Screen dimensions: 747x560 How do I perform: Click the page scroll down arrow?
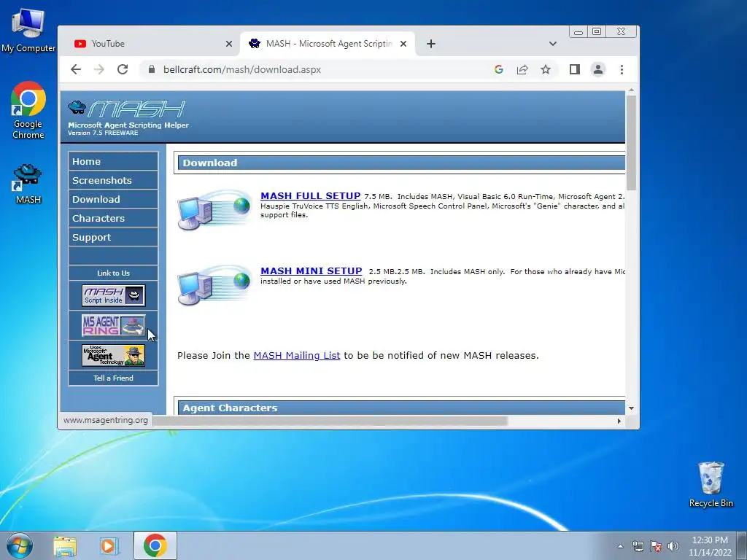631,408
